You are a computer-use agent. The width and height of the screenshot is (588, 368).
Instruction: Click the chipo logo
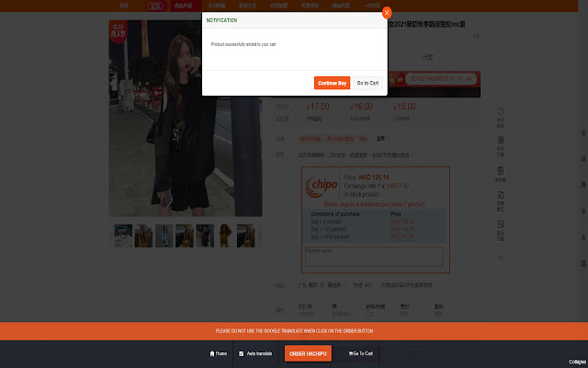[322, 187]
